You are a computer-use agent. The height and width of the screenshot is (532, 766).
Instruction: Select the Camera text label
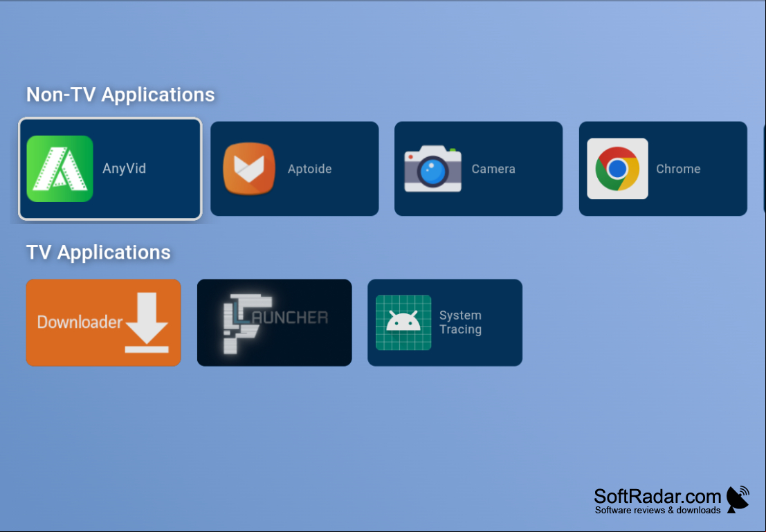(x=493, y=169)
